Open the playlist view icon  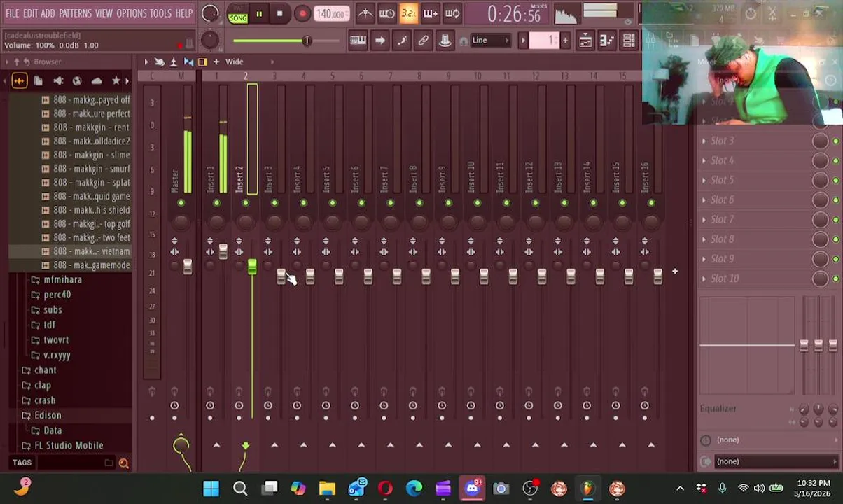(585, 41)
